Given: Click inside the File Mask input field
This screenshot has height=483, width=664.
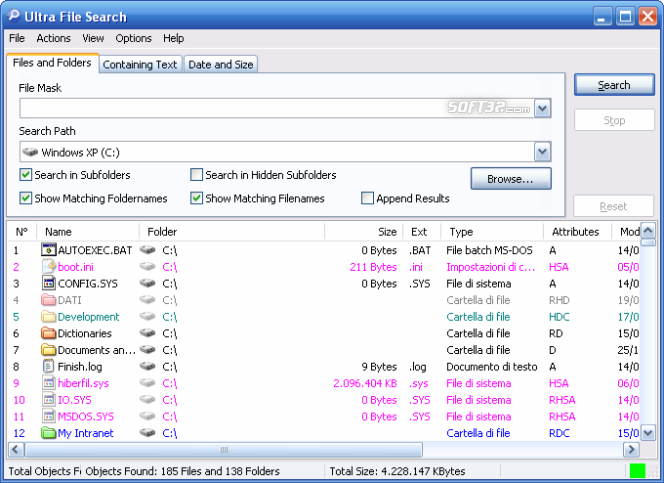Looking at the screenshot, I should (x=277, y=108).
